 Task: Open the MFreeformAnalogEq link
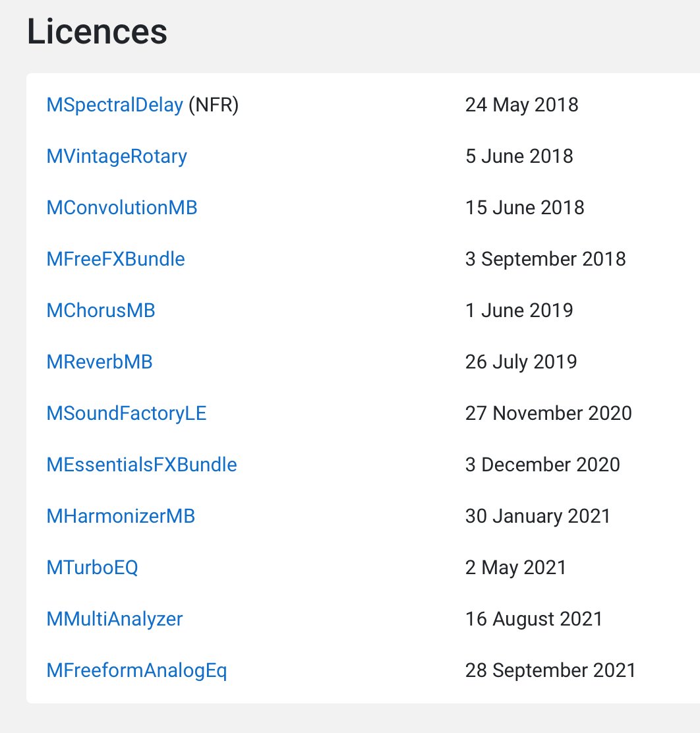(136, 670)
